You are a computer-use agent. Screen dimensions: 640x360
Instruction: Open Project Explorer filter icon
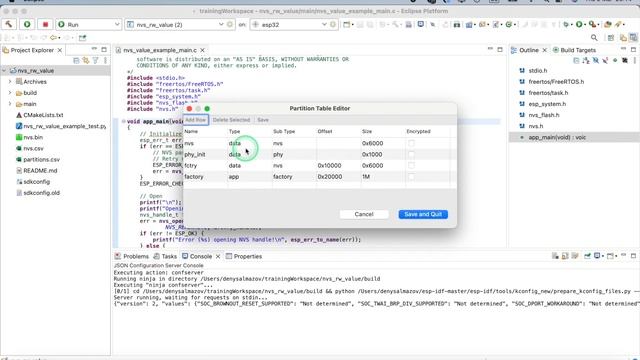click(x=96, y=60)
